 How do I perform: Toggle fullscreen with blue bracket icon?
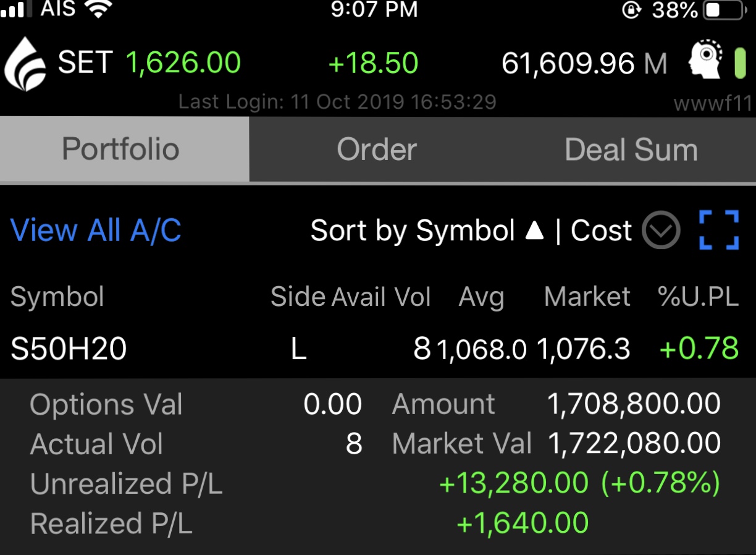point(719,230)
